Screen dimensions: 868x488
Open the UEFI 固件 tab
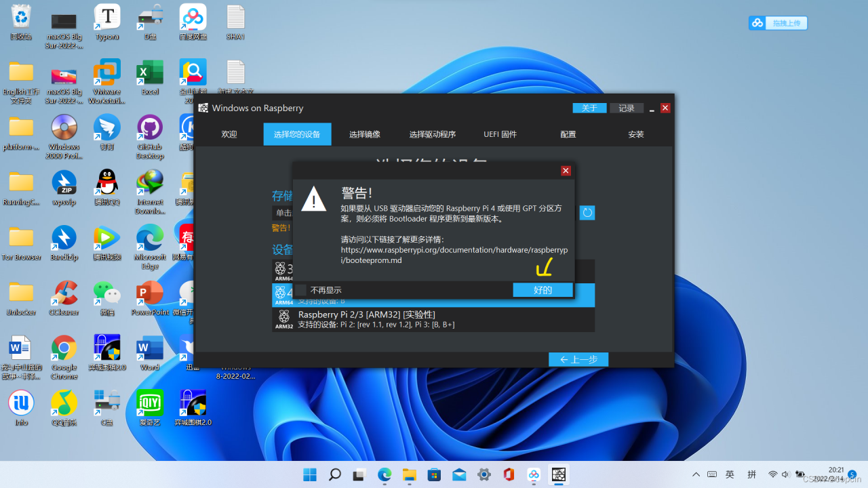pos(500,134)
